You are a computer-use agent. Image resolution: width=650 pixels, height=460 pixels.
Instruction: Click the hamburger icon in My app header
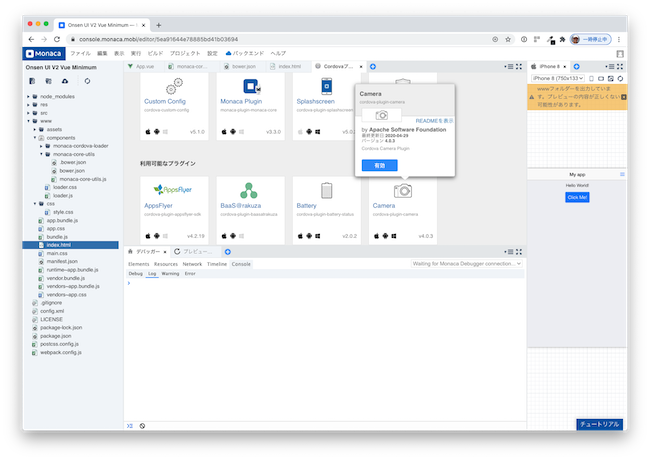(622, 174)
